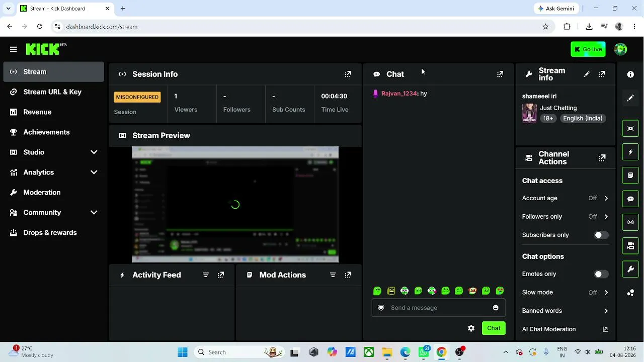Select Stream in the sidebar
The width and height of the screenshot is (644, 362).
53,72
